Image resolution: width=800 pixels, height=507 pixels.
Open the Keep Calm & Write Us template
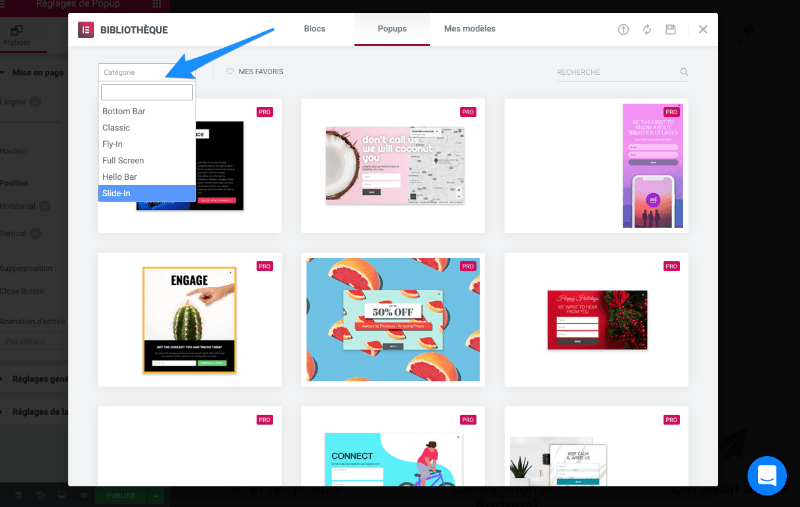coord(596,446)
